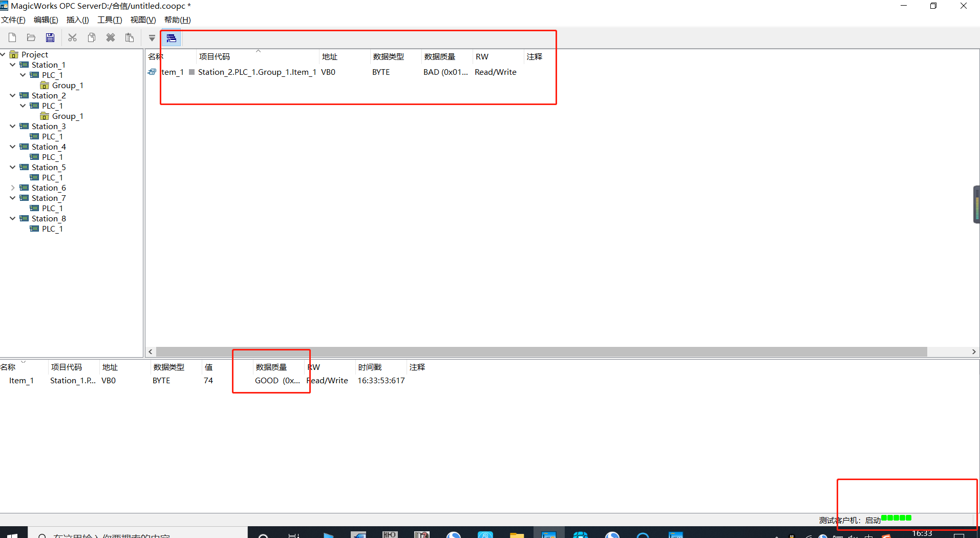This screenshot has height=538, width=980.
Task: Sort upper list by 地址 column header
Action: (345, 56)
